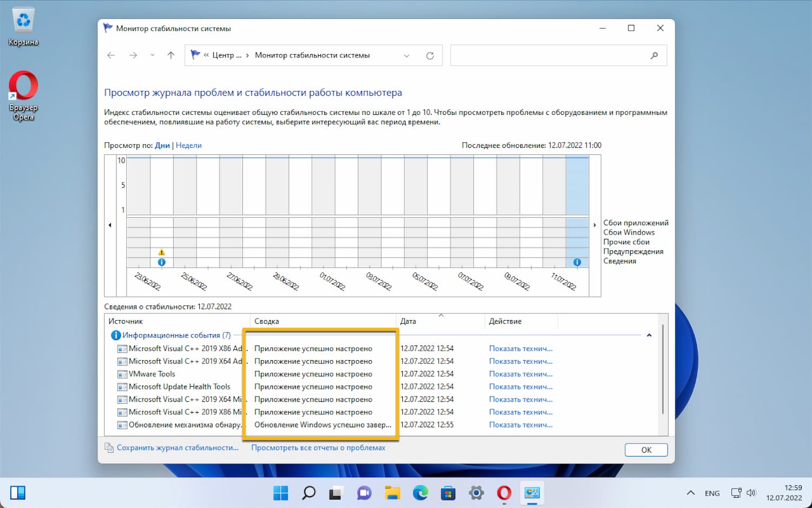
Task: Switch chart view to Дни
Action: click(162, 145)
